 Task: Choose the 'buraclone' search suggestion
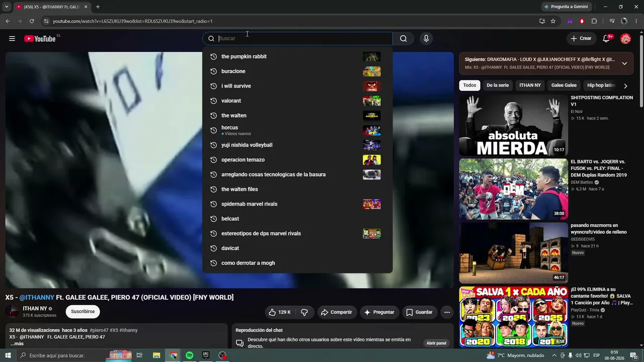pyautogui.click(x=297, y=71)
